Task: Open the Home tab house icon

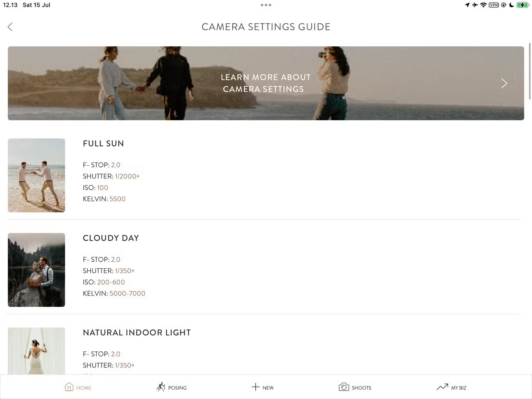Action: click(x=69, y=387)
